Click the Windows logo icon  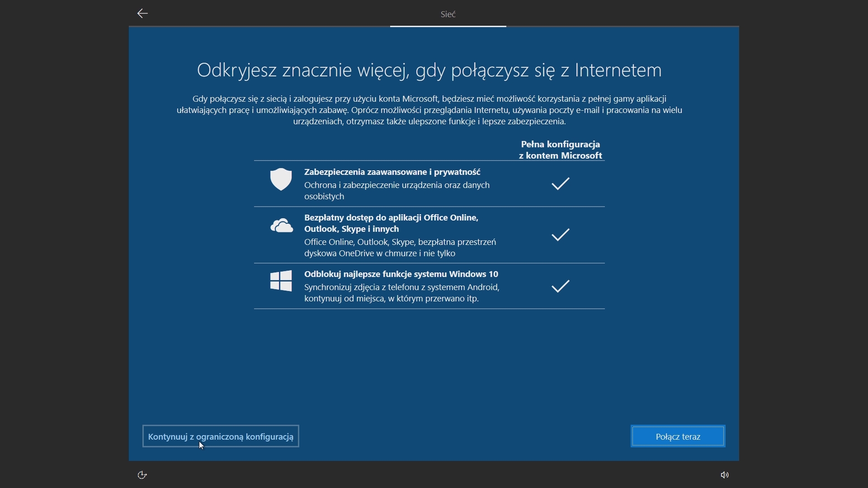[x=281, y=281]
